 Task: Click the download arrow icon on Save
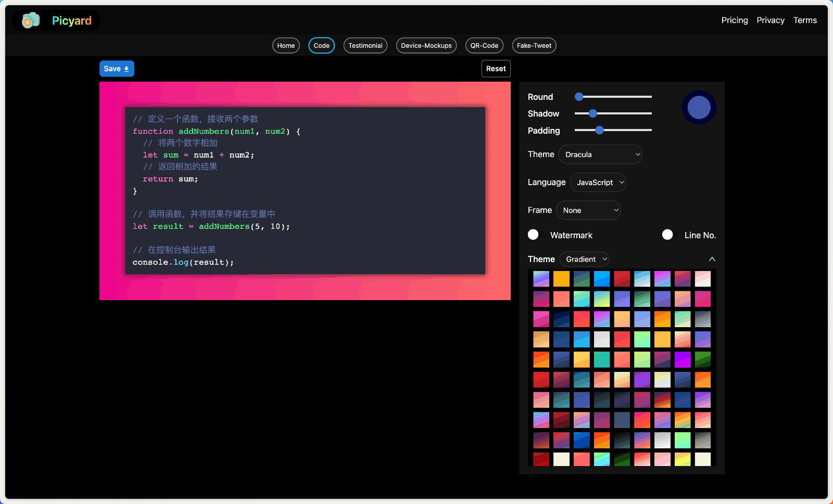pyautogui.click(x=127, y=69)
